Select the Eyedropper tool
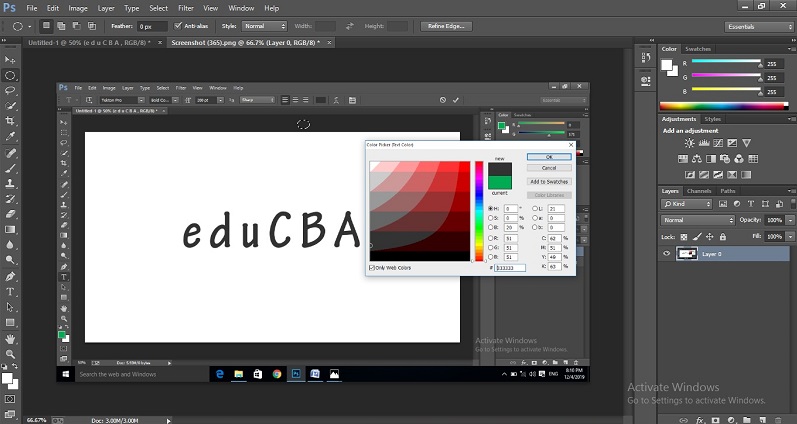The height and width of the screenshot is (424, 797). pyautogui.click(x=10, y=136)
